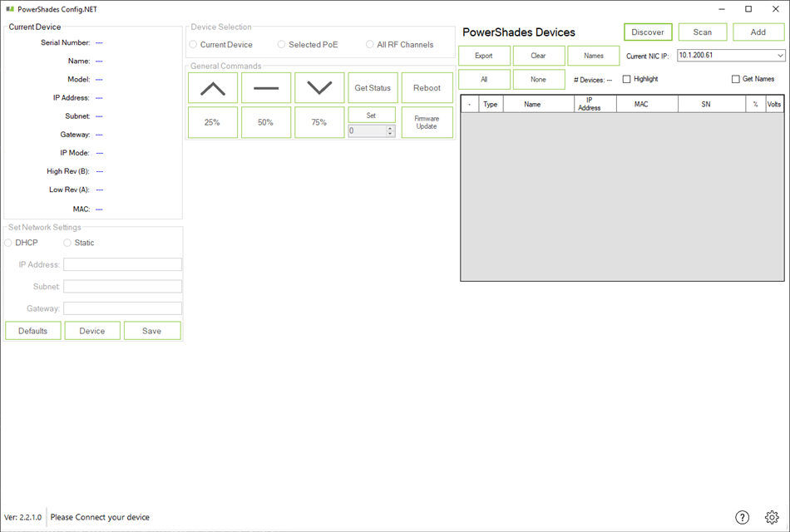Click the 'IP Mode:' label
Viewport: 790px width, 532px height.
tap(75, 153)
